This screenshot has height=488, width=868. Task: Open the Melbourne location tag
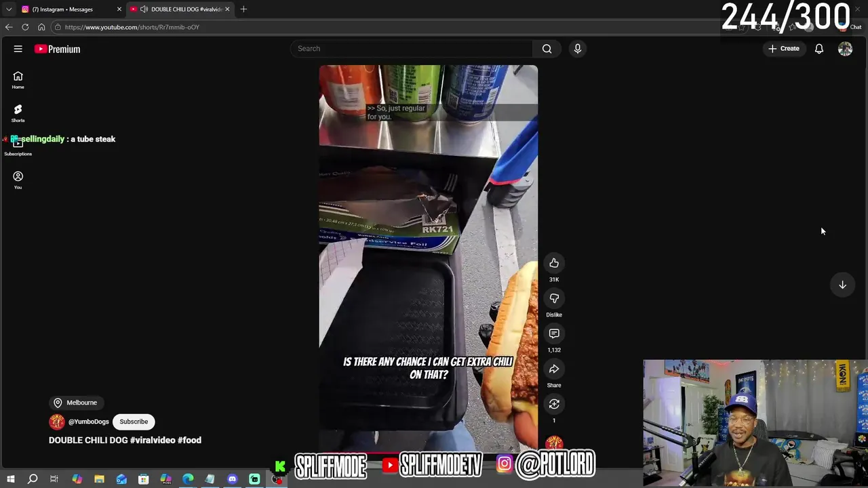(75, 403)
